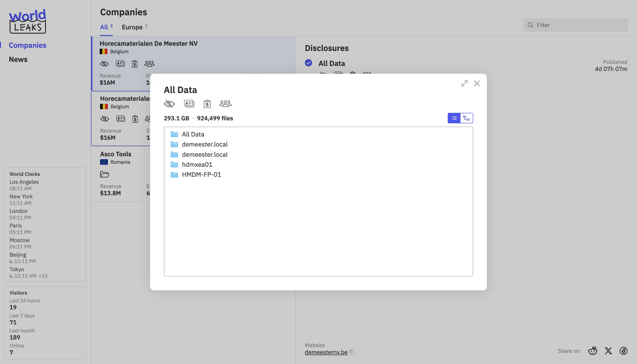
Task: Open the first demeester.local folder
Action: [x=205, y=144]
